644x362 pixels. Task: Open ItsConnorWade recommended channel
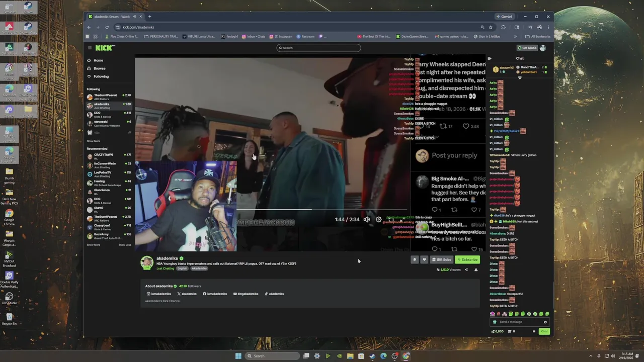coord(109,164)
